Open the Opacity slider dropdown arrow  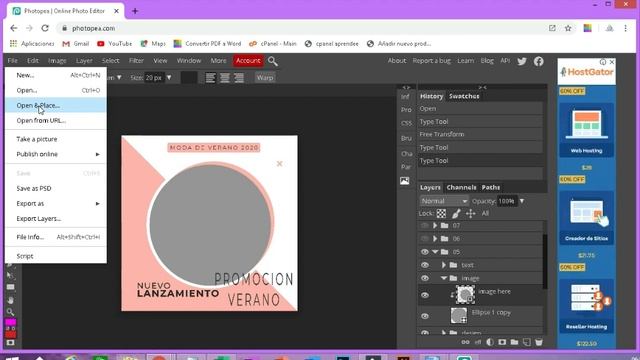522,201
